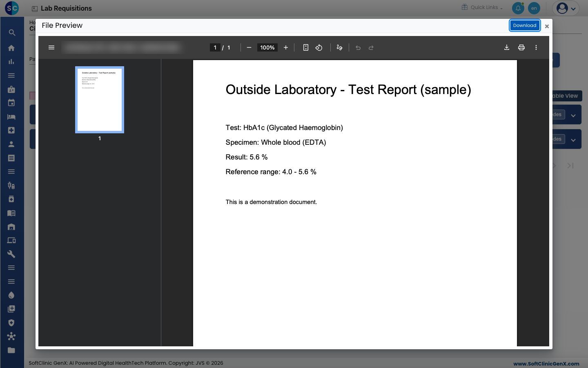Image resolution: width=588 pixels, height=368 pixels.
Task: Click the 'Result: 5.6 %' line
Action: point(247,157)
